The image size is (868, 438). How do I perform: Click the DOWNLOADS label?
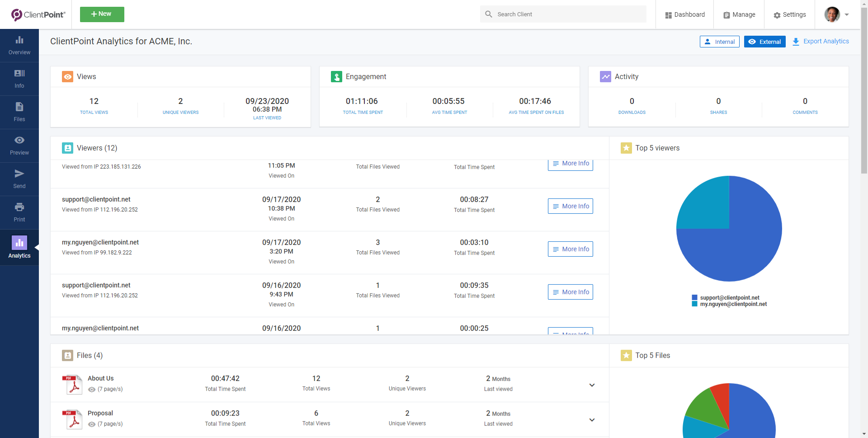point(632,113)
